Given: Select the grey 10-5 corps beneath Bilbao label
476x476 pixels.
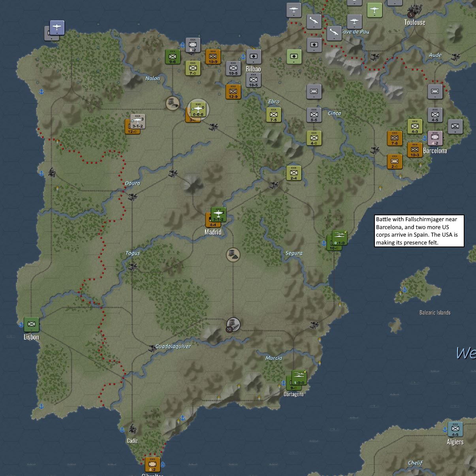Looking at the screenshot, I should (253, 80).
